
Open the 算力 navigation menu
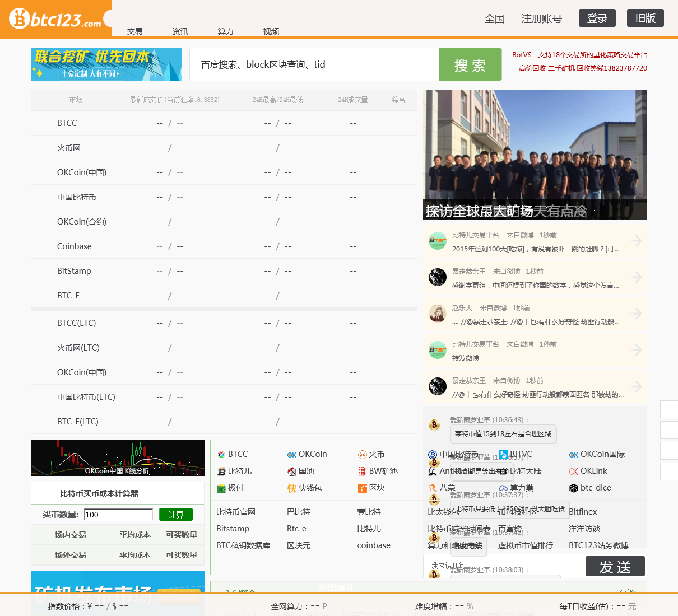click(x=226, y=31)
